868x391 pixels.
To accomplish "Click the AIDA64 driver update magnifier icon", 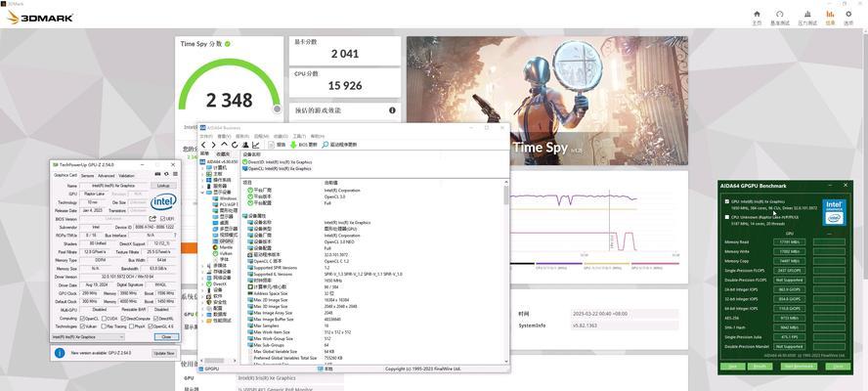I will [x=325, y=145].
